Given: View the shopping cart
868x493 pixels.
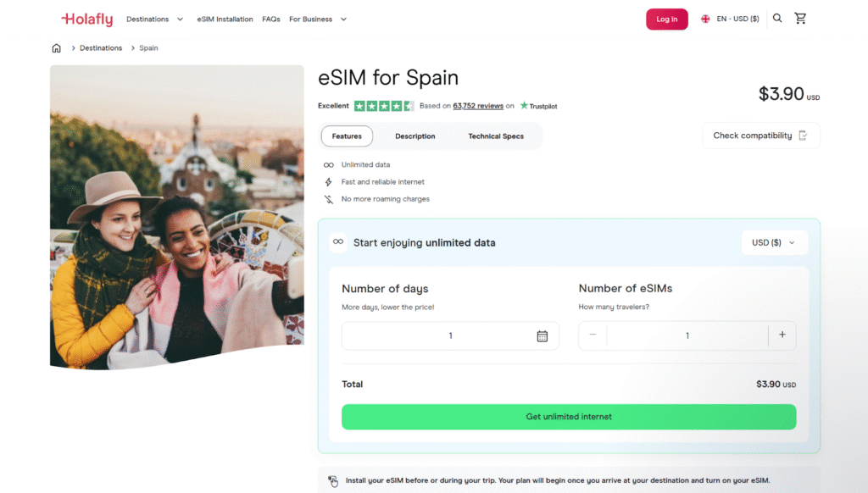Looking at the screenshot, I should coord(800,18).
